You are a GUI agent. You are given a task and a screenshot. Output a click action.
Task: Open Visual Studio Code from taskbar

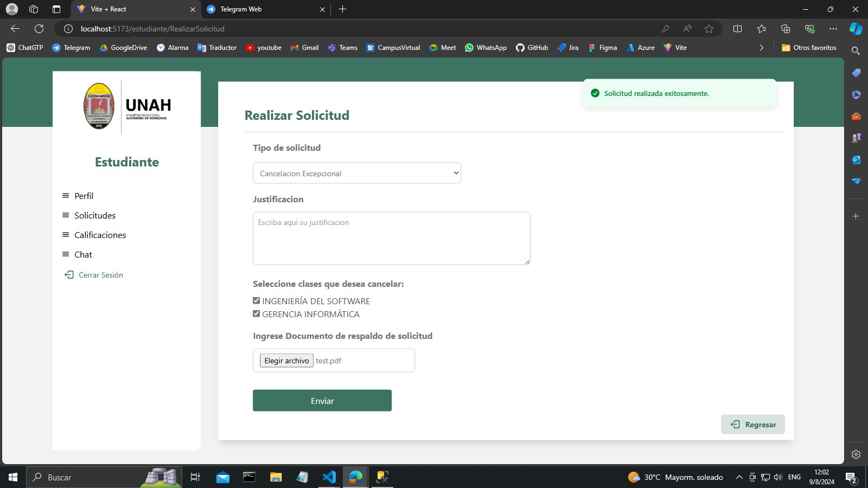pos(329,477)
